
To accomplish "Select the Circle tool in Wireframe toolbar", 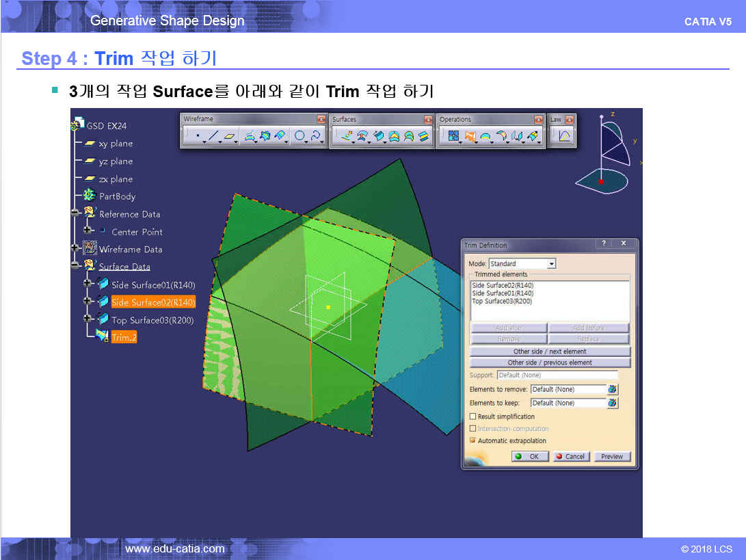I will 299,136.
